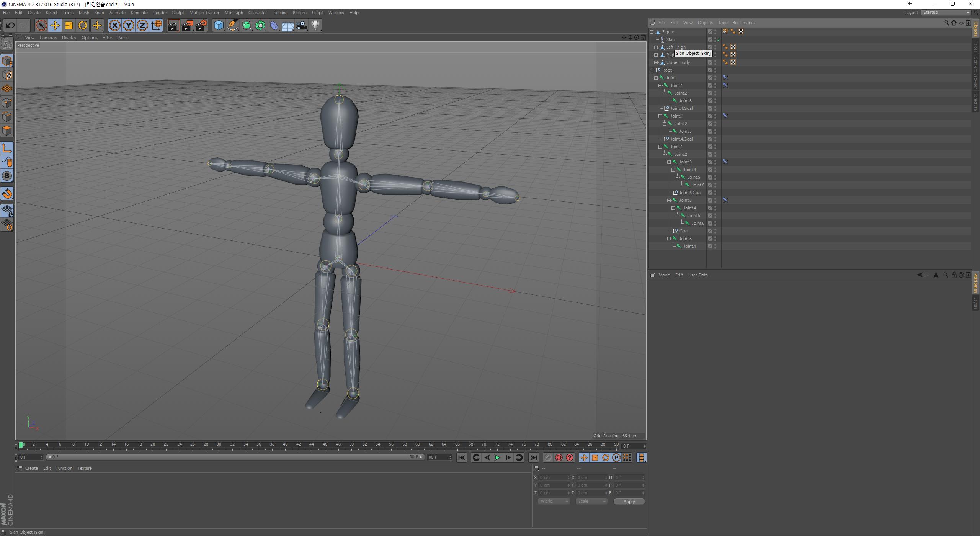
Task: Switch to Texture mode in left palette
Action: tap(7, 75)
